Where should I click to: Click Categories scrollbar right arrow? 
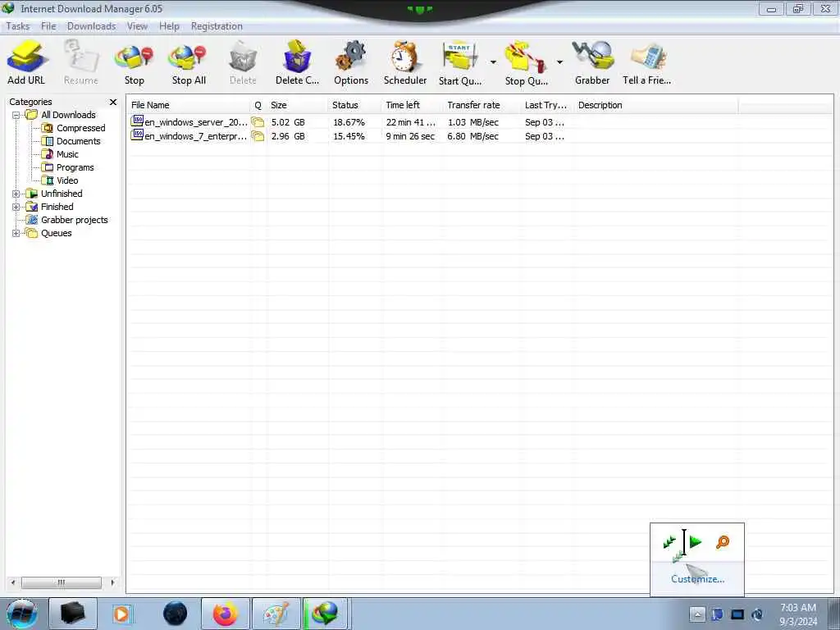[112, 582]
